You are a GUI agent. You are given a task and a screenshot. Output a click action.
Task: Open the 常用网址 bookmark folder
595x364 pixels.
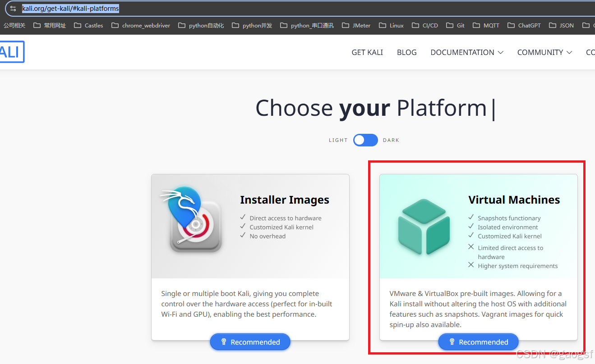coord(50,26)
